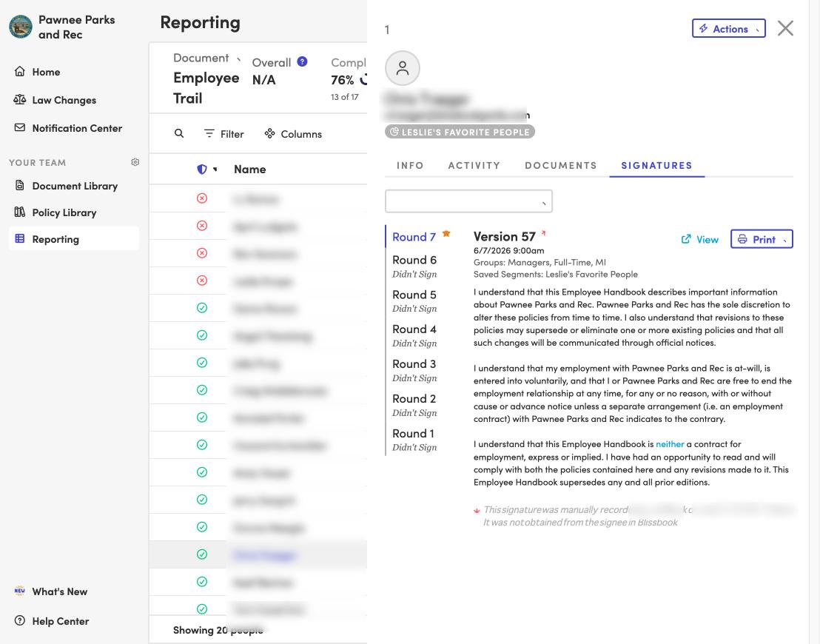This screenshot has height=644, width=820.
Task: Open the Document Library
Action: pyautogui.click(x=65, y=186)
